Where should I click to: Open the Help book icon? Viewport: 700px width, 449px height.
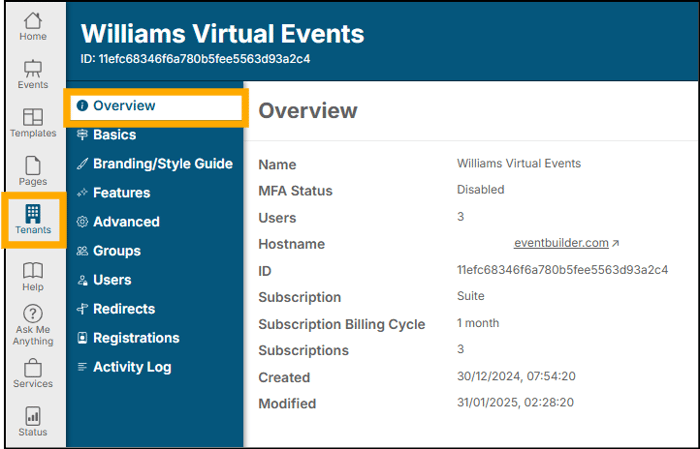click(33, 270)
